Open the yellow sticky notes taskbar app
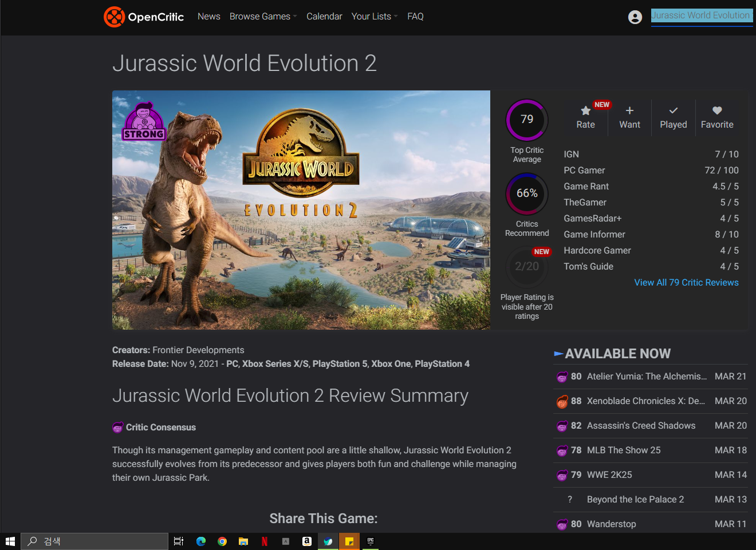This screenshot has height=550, width=756. coord(349,541)
